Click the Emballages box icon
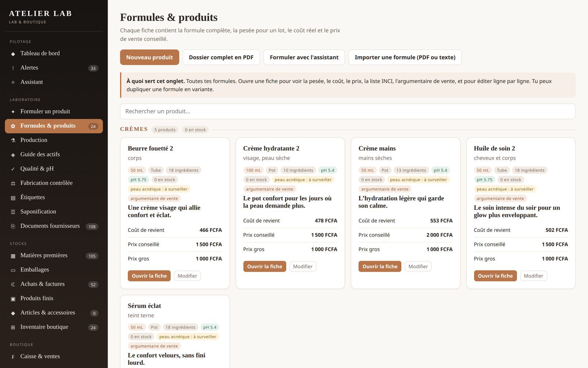The image size is (588, 368). [13, 270]
